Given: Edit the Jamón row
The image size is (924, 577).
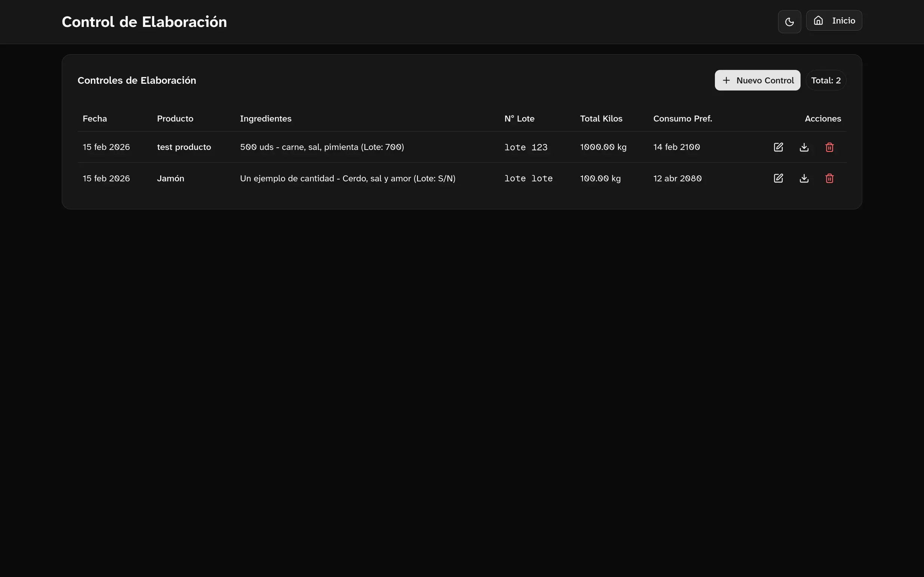Looking at the screenshot, I should (x=778, y=178).
